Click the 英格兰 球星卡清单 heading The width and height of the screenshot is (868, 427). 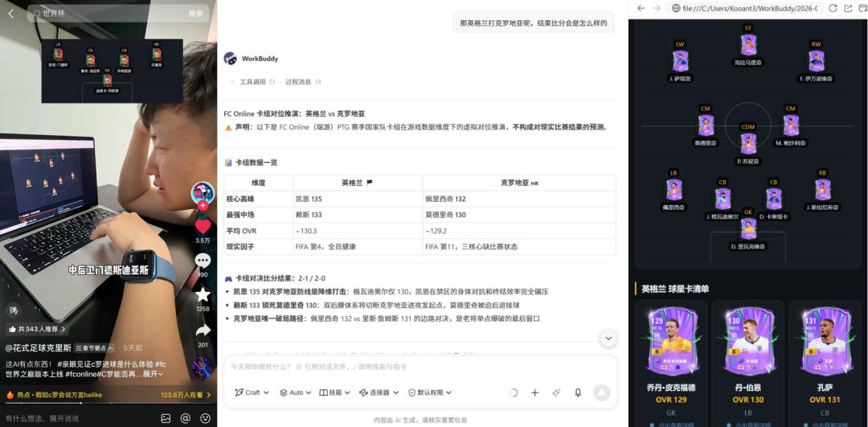coord(675,289)
